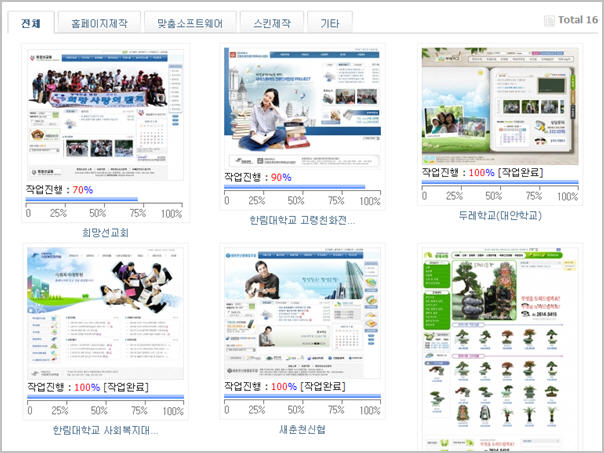Click the Total 16 count text
This screenshot has width=604, height=453.
(x=578, y=20)
